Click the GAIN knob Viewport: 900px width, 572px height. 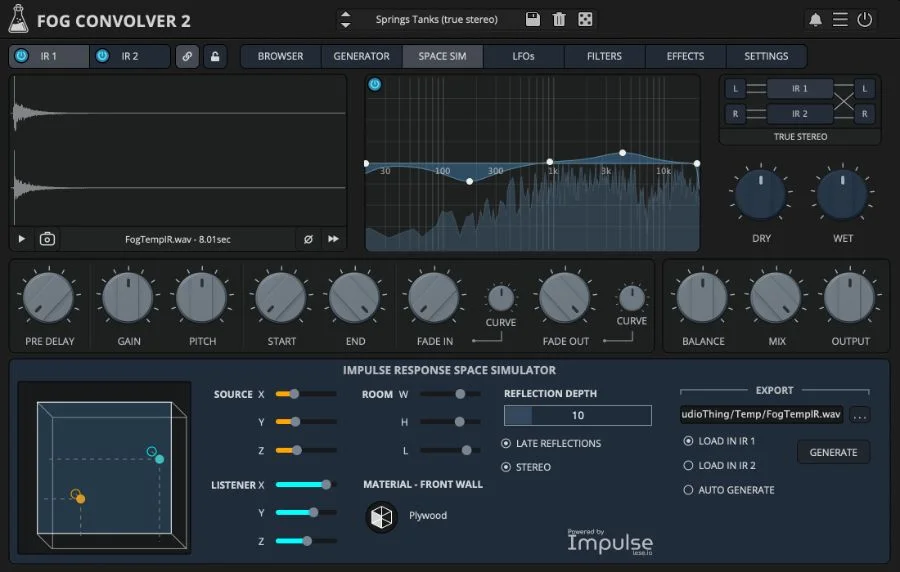click(x=129, y=298)
